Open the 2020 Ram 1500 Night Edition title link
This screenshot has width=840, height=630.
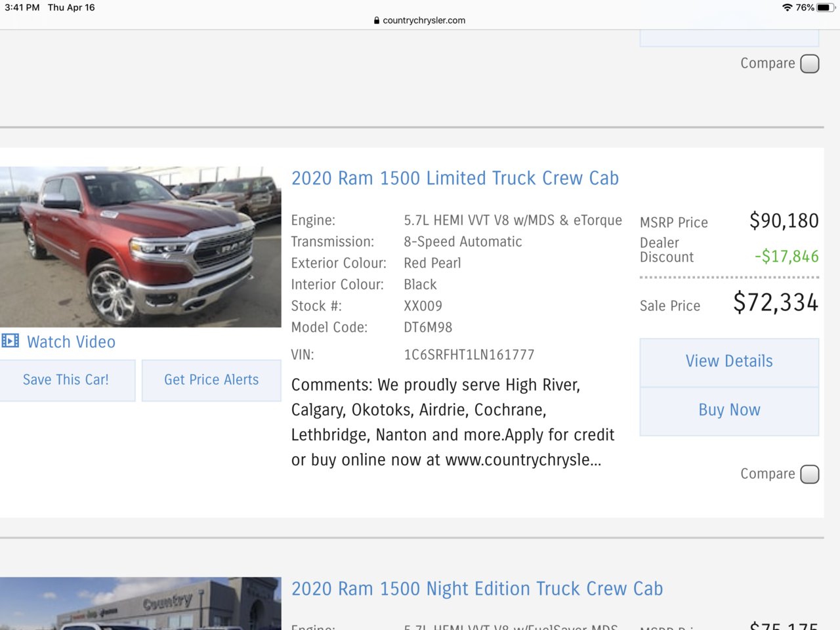click(477, 589)
